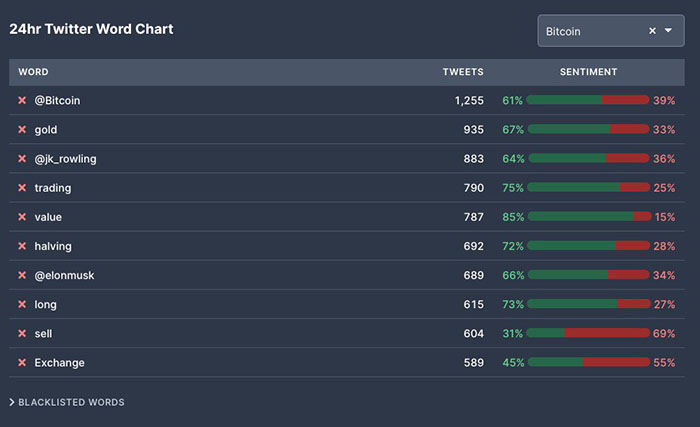Viewport: 700px width, 427px height.
Task: Remove the trading word entry
Action: [22, 187]
